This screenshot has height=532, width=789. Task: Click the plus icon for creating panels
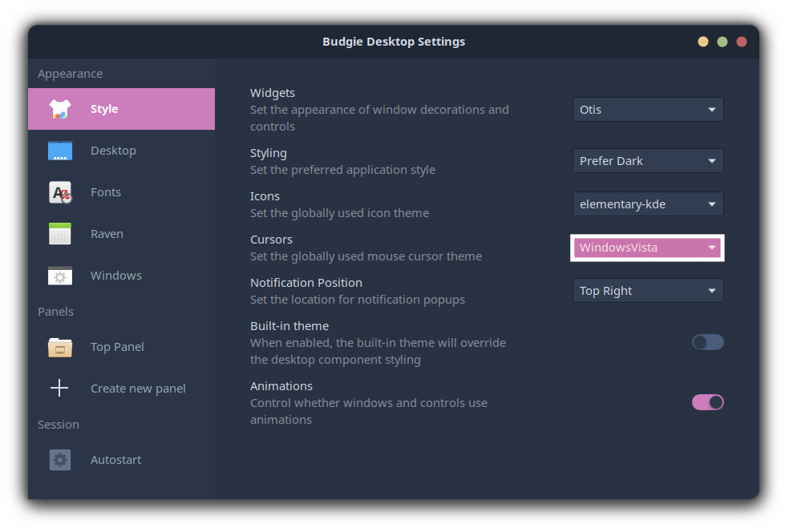59,388
